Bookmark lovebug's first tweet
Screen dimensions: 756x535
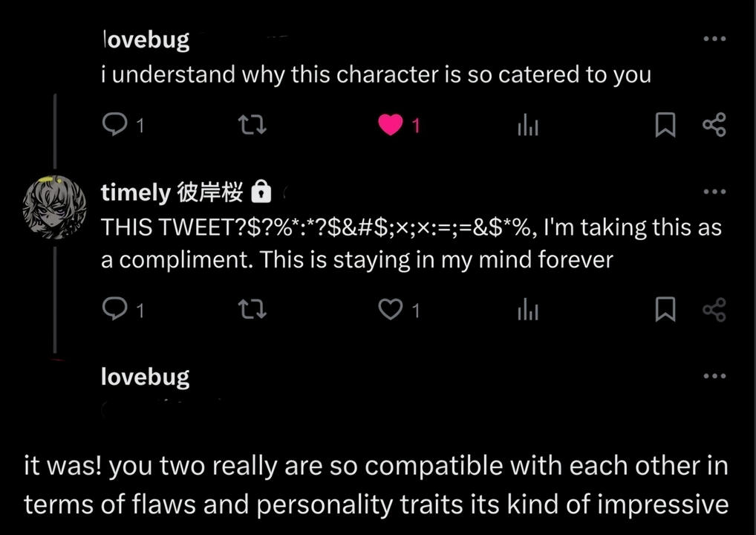tap(665, 125)
